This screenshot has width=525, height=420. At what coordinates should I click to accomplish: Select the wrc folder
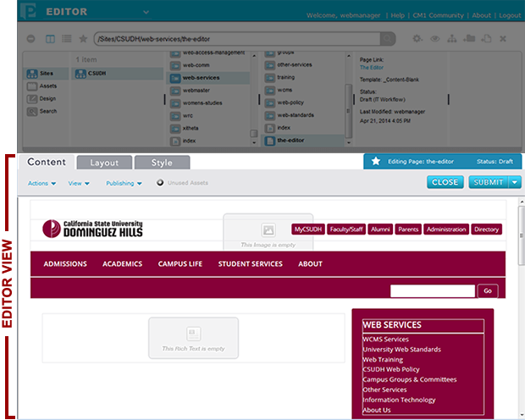[181, 116]
